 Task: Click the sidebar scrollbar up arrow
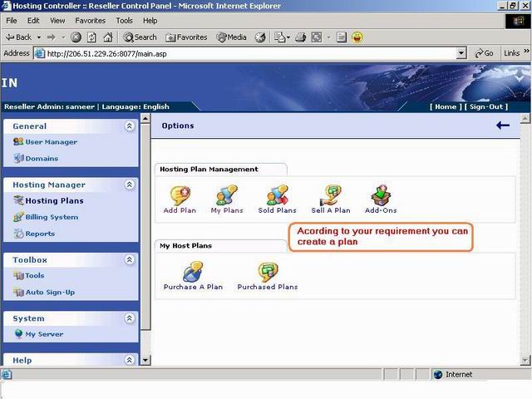point(145,118)
